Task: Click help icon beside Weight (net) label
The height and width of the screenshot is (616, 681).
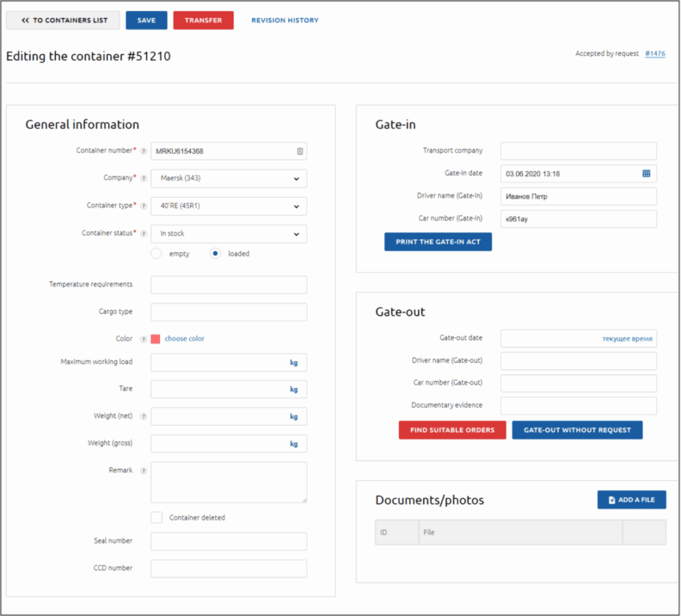Action: [x=143, y=416]
